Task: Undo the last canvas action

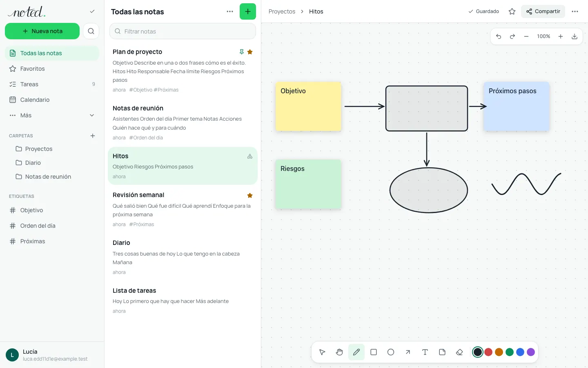Action: [x=499, y=36]
